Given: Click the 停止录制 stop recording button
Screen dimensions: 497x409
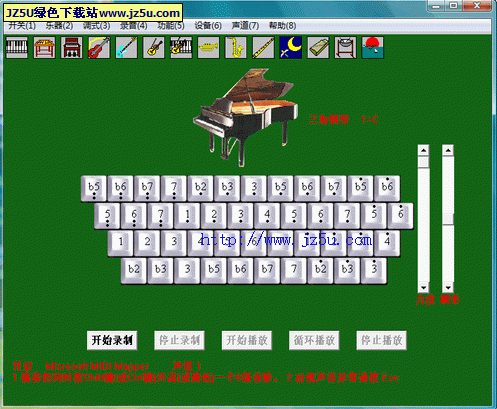Looking at the screenshot, I should click(x=179, y=340).
